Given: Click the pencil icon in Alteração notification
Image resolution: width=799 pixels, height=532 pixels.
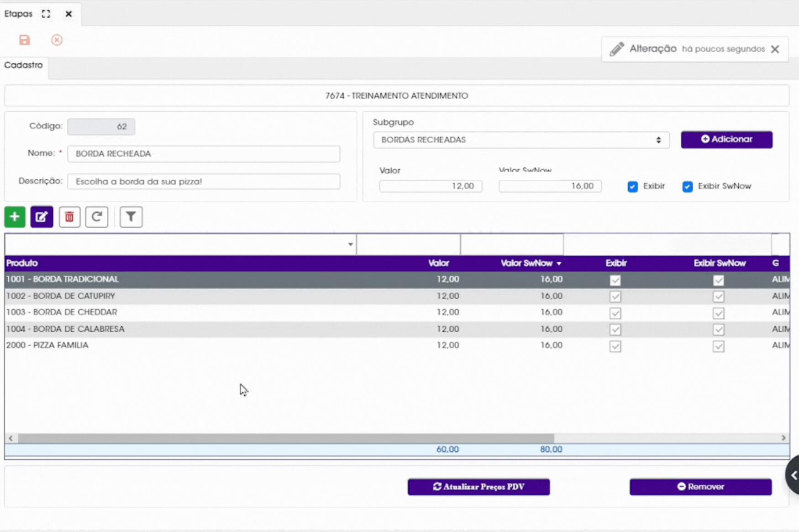Looking at the screenshot, I should point(617,49).
